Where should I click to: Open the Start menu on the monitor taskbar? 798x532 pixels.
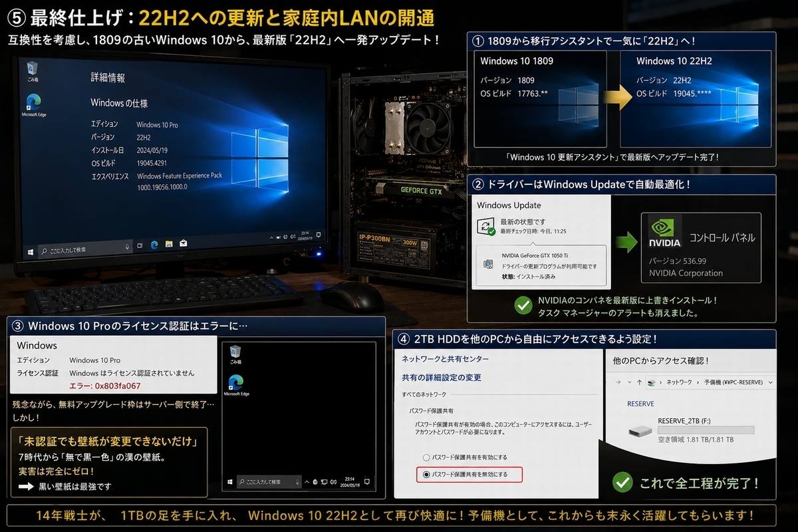(31, 251)
